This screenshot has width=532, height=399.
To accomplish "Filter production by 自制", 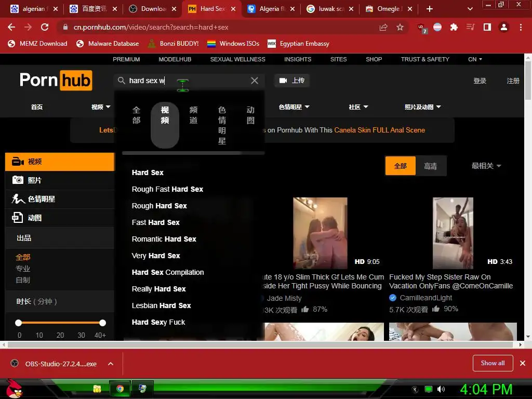I will point(23,280).
